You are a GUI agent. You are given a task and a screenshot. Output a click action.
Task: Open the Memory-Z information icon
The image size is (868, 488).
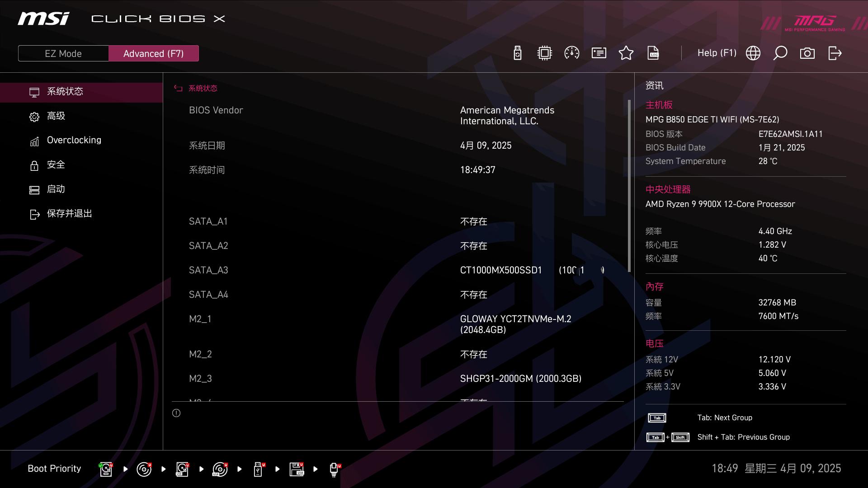click(599, 53)
